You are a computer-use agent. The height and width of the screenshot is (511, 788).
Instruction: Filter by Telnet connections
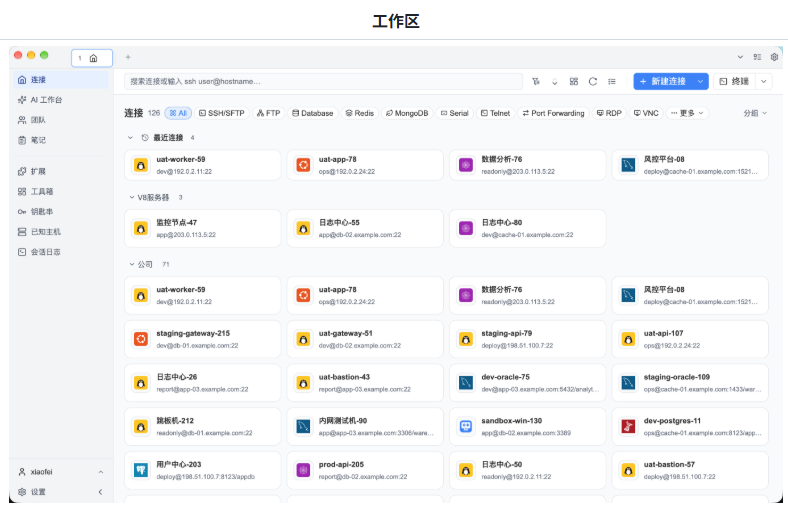pos(495,113)
